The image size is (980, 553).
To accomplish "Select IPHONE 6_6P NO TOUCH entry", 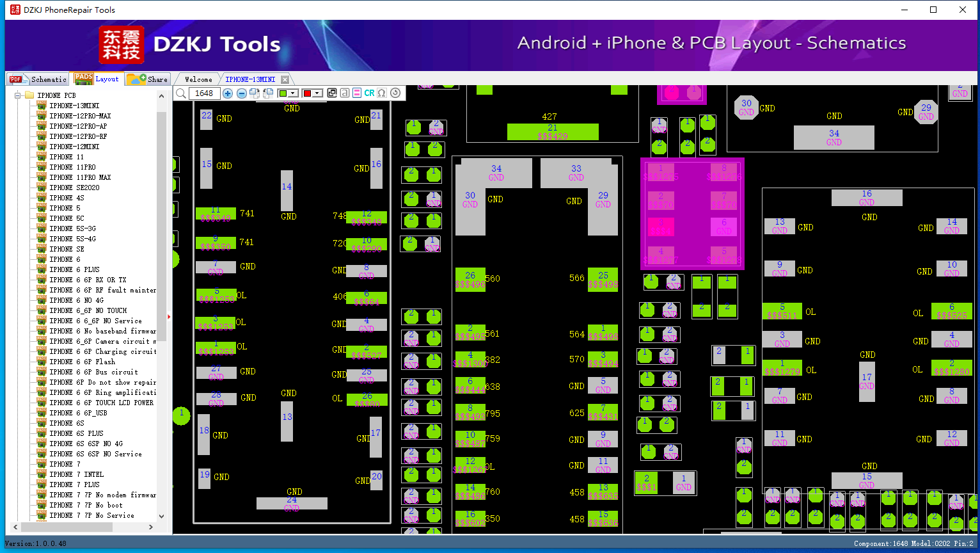I will (88, 310).
